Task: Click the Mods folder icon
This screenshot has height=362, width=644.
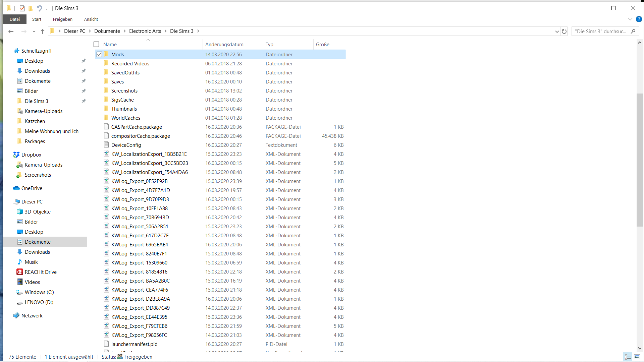Action: [106, 54]
